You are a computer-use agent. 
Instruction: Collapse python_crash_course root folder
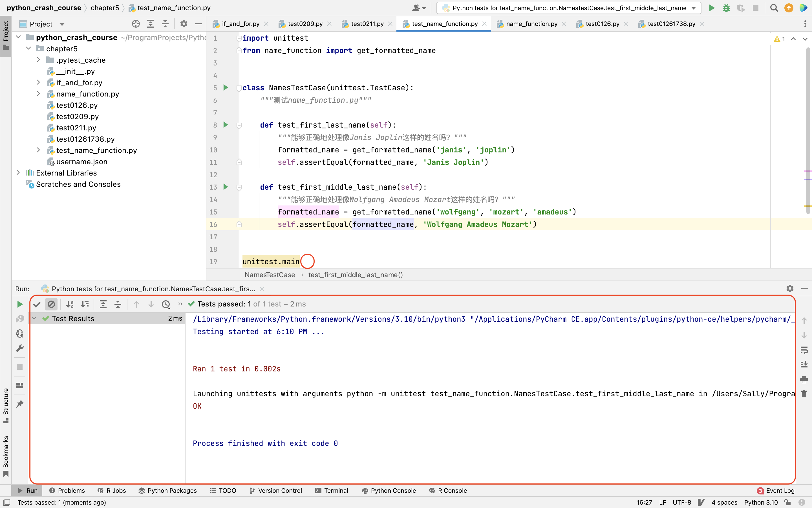point(18,37)
